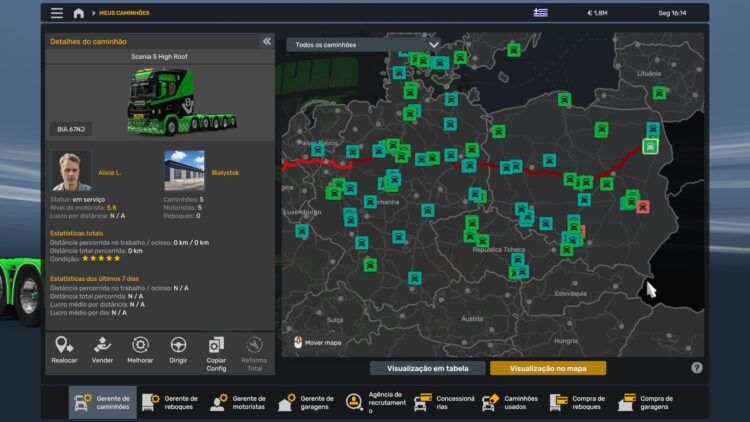Open Concessionárias tab
The width and height of the screenshot is (750, 422).
[444, 402]
